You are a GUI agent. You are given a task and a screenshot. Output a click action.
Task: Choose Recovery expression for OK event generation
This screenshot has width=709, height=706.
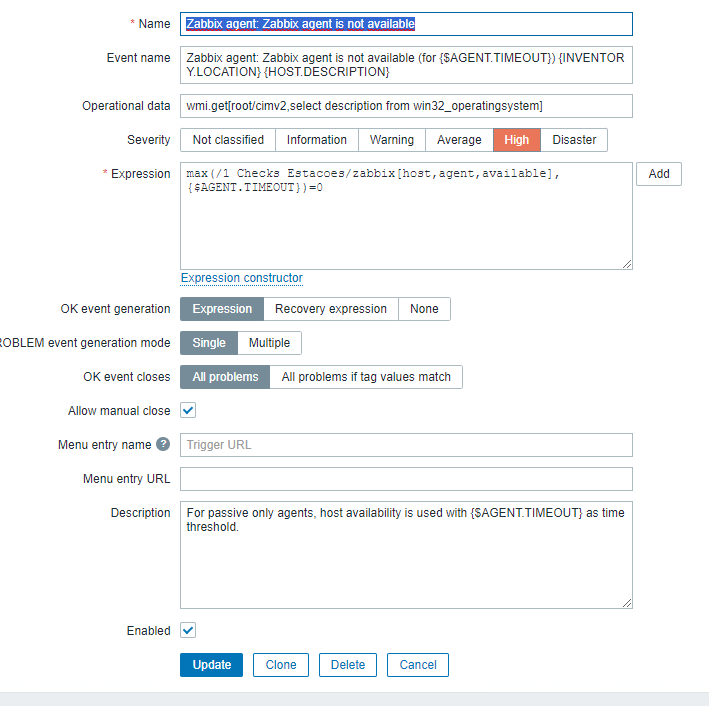[x=331, y=309]
